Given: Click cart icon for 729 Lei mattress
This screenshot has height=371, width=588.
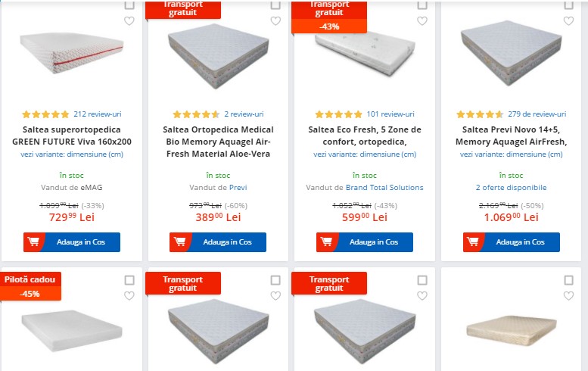Looking at the screenshot, I should 34,242.
